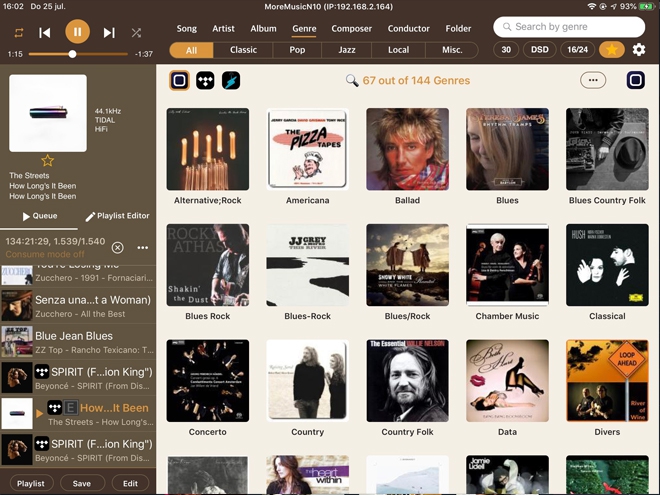Open the Song tab

(x=186, y=29)
